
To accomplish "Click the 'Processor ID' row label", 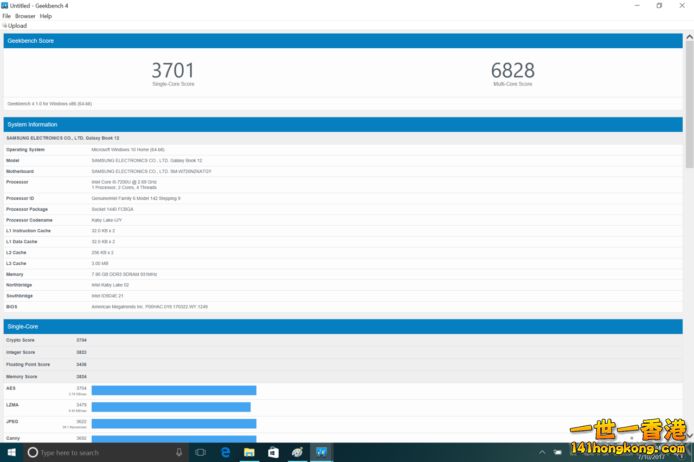I will point(20,198).
